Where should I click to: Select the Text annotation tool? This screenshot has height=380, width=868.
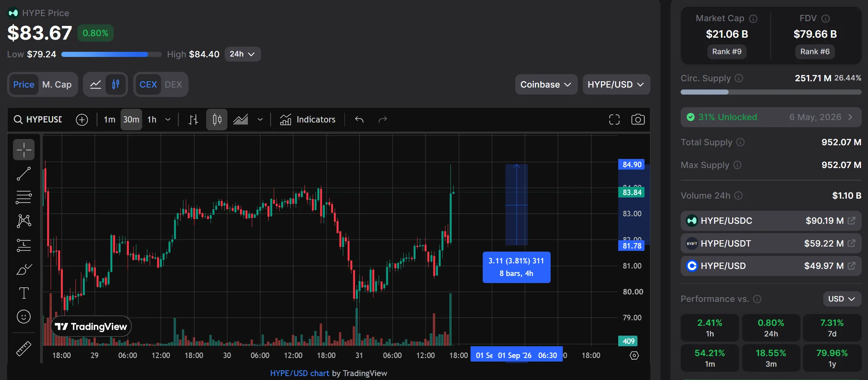24,293
